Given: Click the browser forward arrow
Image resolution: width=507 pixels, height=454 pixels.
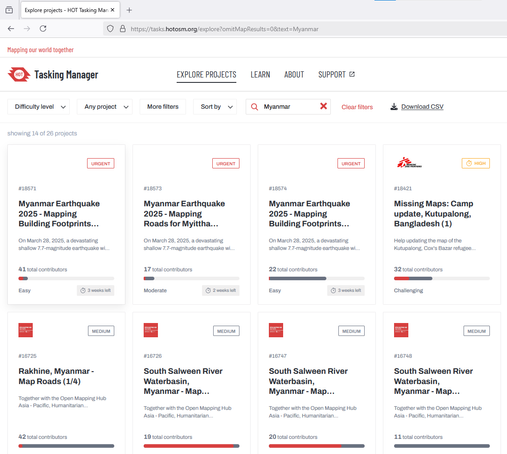Looking at the screenshot, I should click(x=27, y=29).
